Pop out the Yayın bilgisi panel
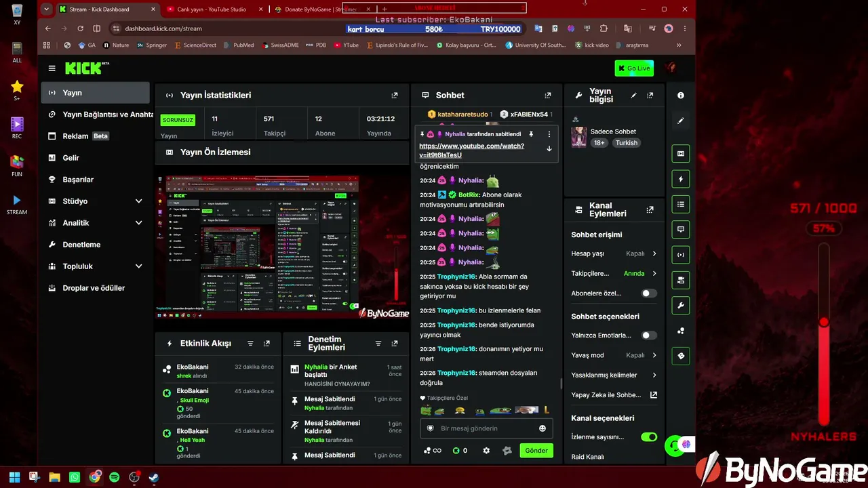This screenshot has width=868, height=488. (x=650, y=96)
